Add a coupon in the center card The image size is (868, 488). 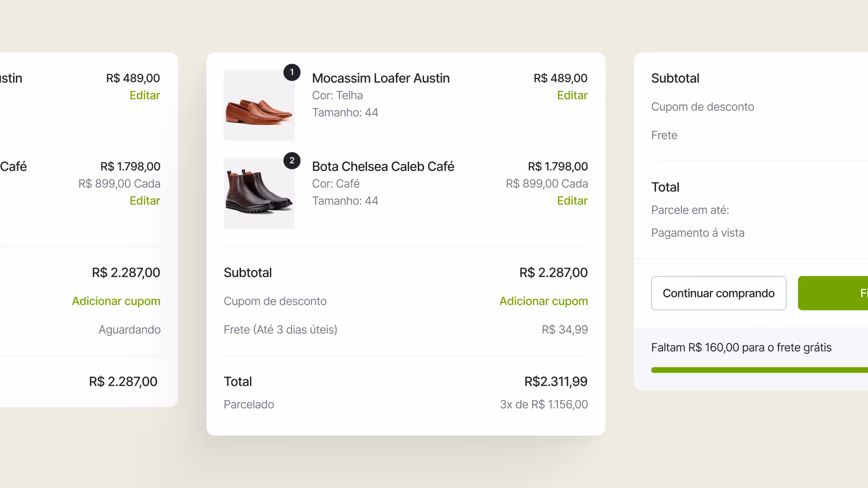pos(543,301)
